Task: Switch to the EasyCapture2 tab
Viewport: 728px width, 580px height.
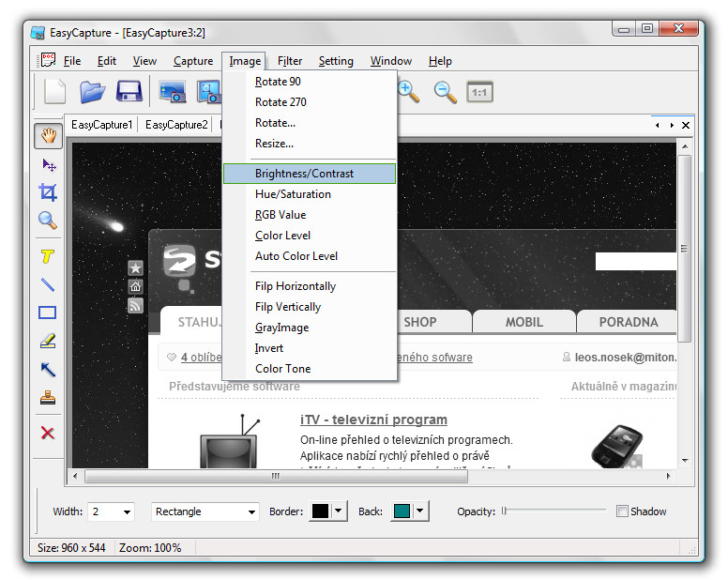Action: coord(176,125)
